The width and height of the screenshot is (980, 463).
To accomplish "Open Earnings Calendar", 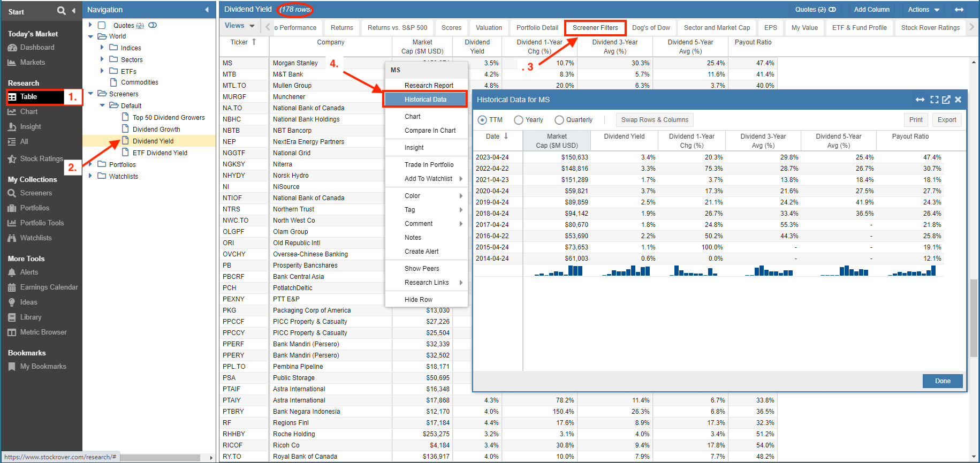I will click(43, 287).
